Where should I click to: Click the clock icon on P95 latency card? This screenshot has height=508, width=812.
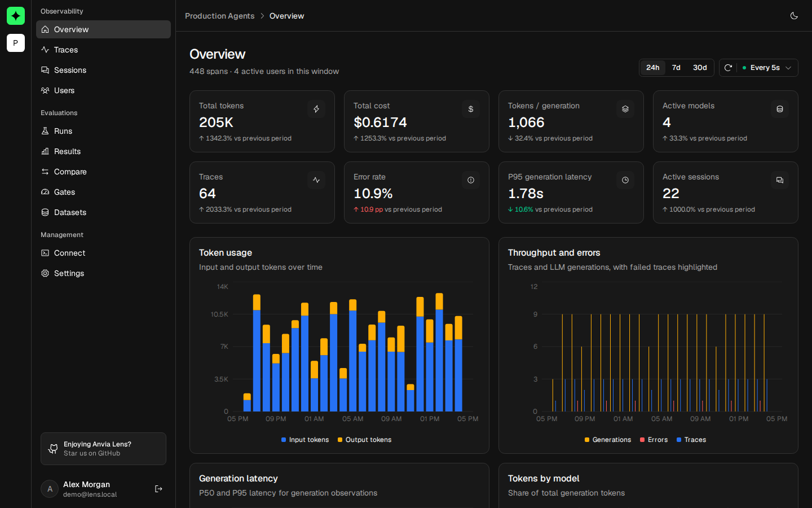[625, 180]
